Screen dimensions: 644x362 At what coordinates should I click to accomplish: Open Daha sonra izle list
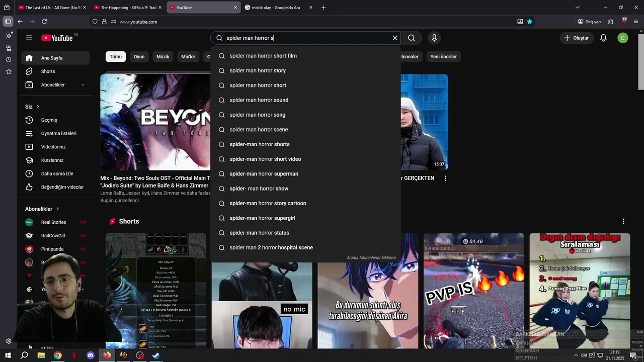click(55, 173)
